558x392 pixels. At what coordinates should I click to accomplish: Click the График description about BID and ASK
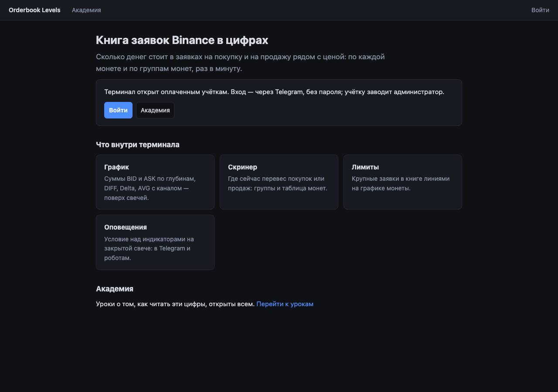click(150, 188)
